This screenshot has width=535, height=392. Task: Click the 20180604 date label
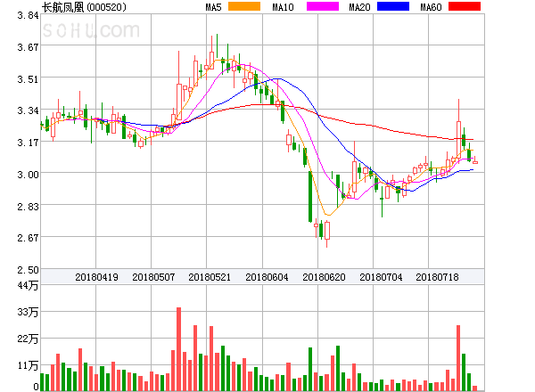tap(267, 277)
